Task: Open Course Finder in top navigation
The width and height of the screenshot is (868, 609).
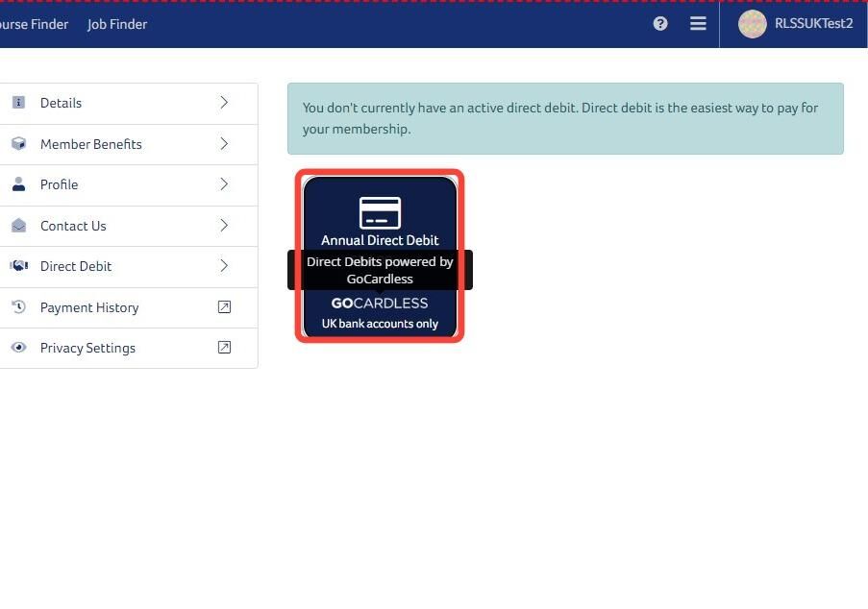Action: [34, 24]
